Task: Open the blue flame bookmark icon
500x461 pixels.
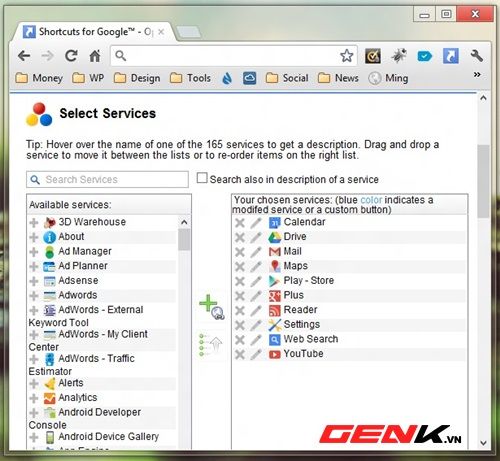Action: point(227,78)
